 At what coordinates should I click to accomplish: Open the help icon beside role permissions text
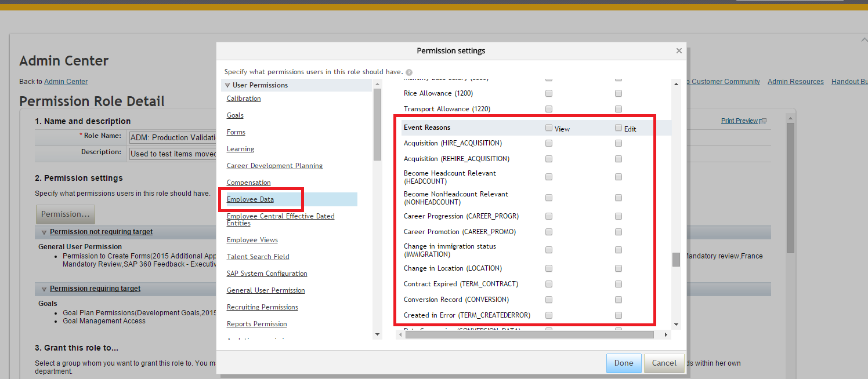pyautogui.click(x=409, y=72)
